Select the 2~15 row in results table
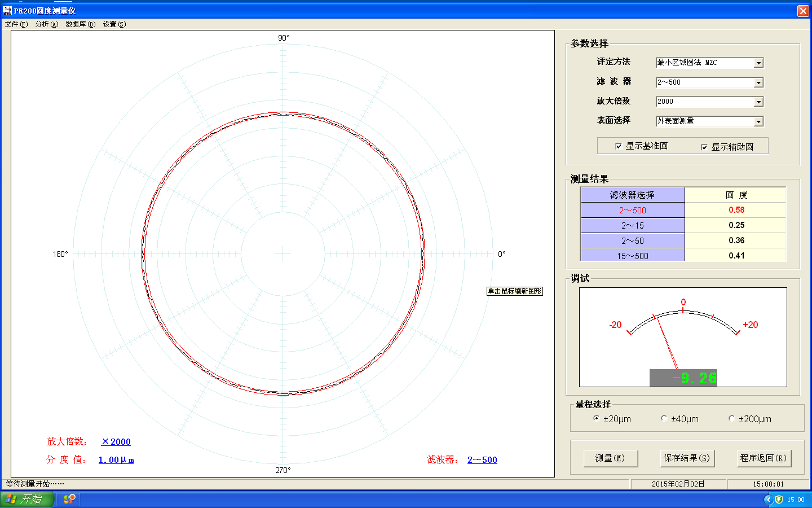 click(632, 224)
